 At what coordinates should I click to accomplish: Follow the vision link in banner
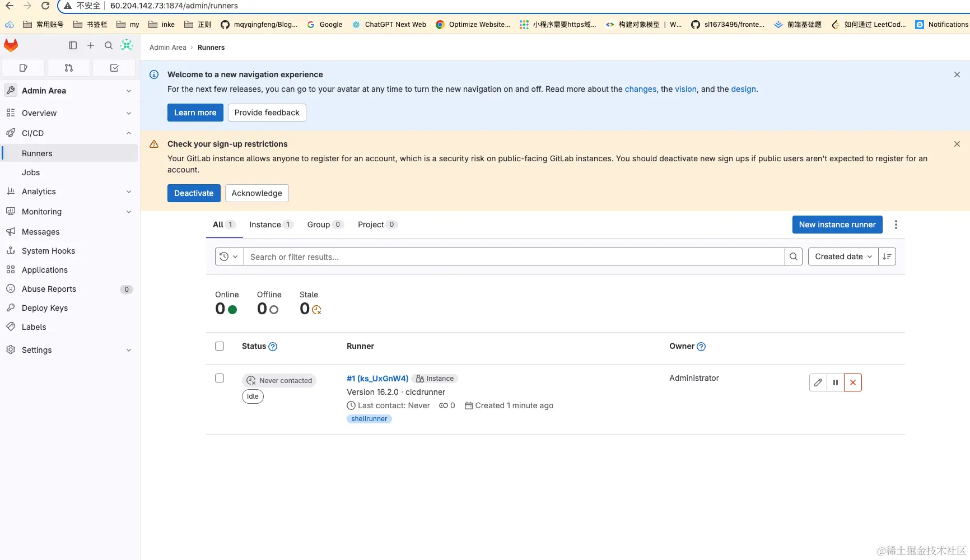pyautogui.click(x=686, y=89)
